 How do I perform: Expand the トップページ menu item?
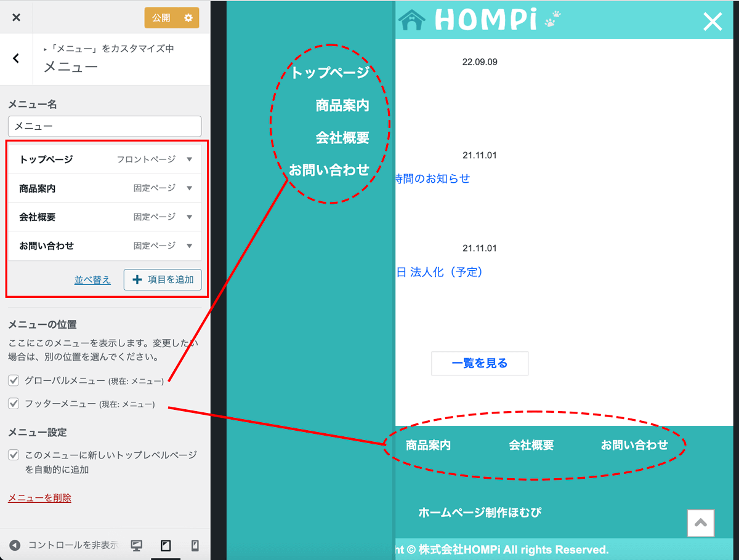tap(189, 159)
